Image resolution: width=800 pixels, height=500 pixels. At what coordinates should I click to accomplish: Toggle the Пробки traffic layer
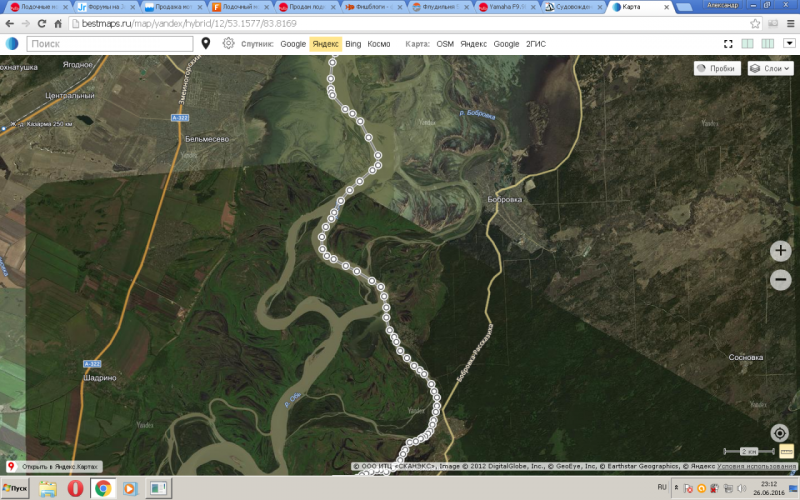[716, 68]
